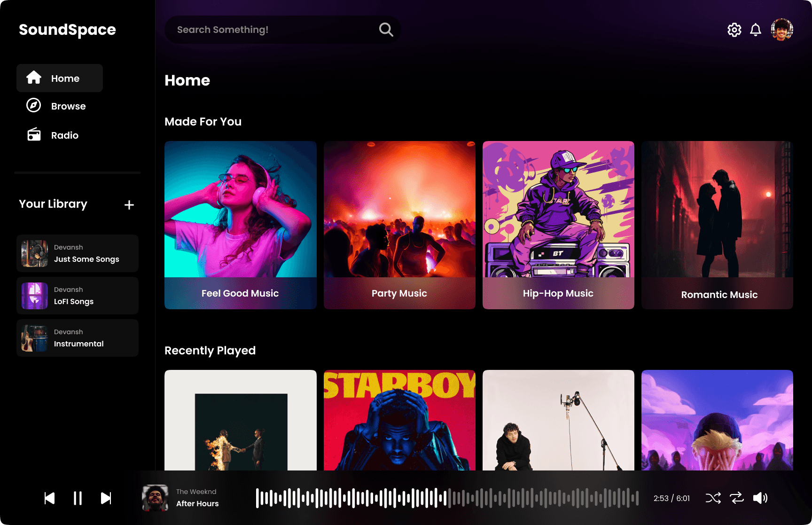
Task: Click Made For You heading
Action: click(x=203, y=122)
